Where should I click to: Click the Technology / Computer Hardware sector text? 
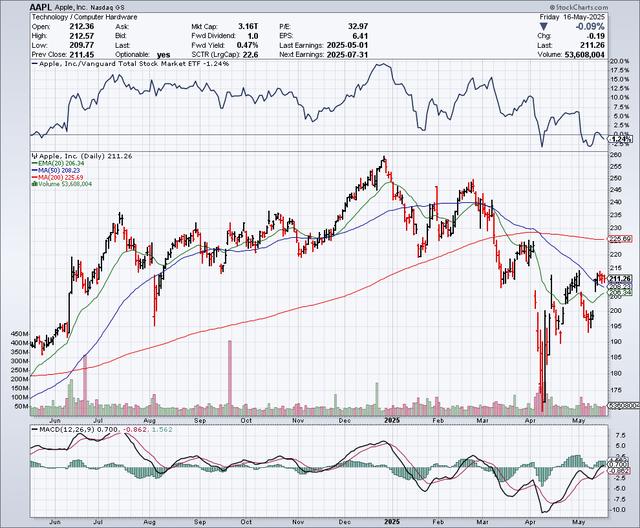(84, 17)
